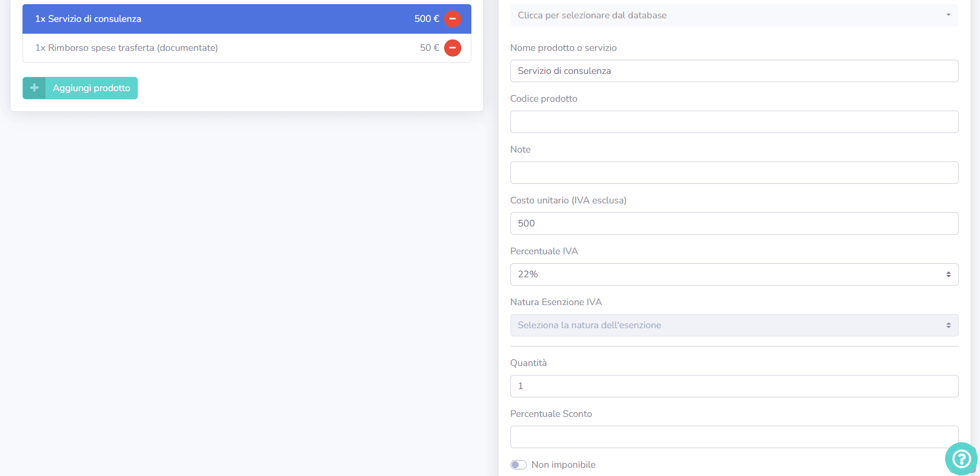Open the Natura Esenzione IVA dropdown
Screen dimensions: 980x476
coord(734,325)
